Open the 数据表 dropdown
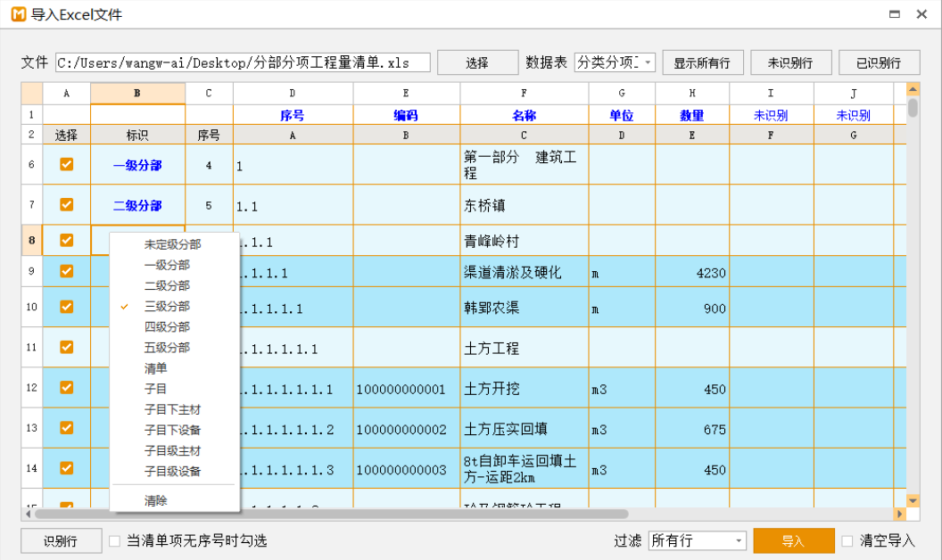942x560 pixels. [615, 62]
